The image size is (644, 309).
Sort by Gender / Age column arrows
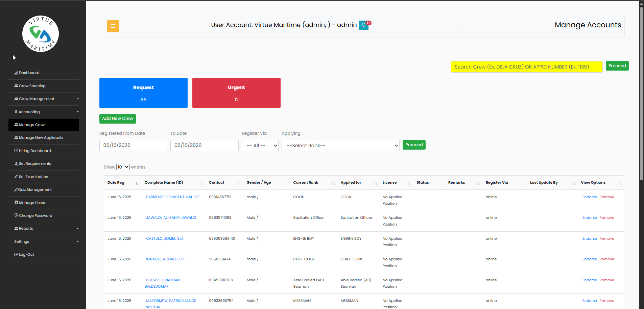pos(286,183)
